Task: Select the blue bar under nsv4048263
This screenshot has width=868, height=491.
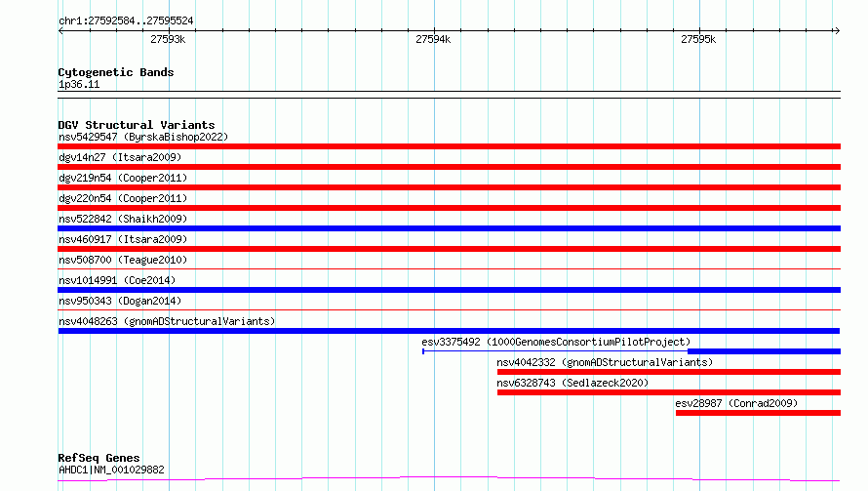Action: click(x=449, y=331)
